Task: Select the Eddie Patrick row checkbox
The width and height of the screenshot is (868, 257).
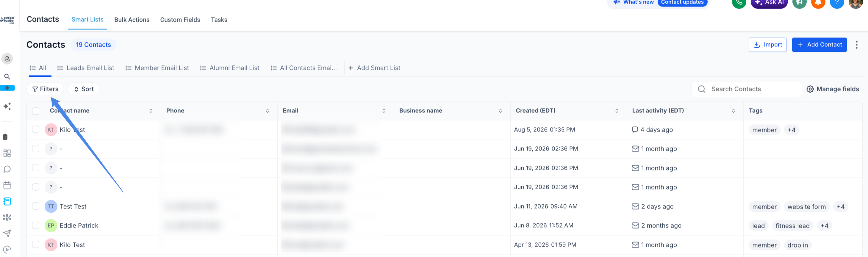Action: (x=36, y=225)
